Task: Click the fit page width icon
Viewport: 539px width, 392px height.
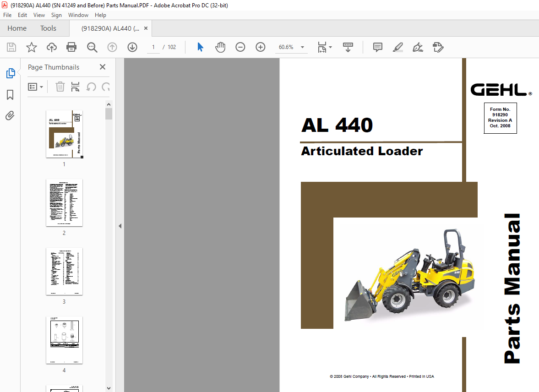Action: [322, 47]
